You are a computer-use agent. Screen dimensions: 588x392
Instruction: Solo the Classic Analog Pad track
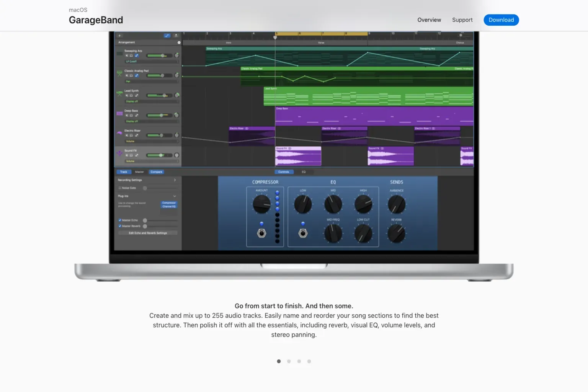(x=131, y=75)
